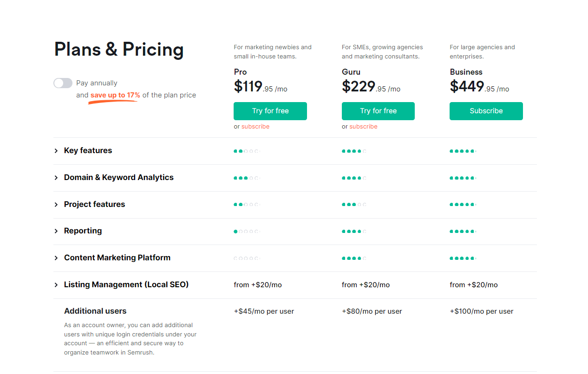Click Pro empty dots for Content Marketing Platform
588x374 pixels.
247,258
